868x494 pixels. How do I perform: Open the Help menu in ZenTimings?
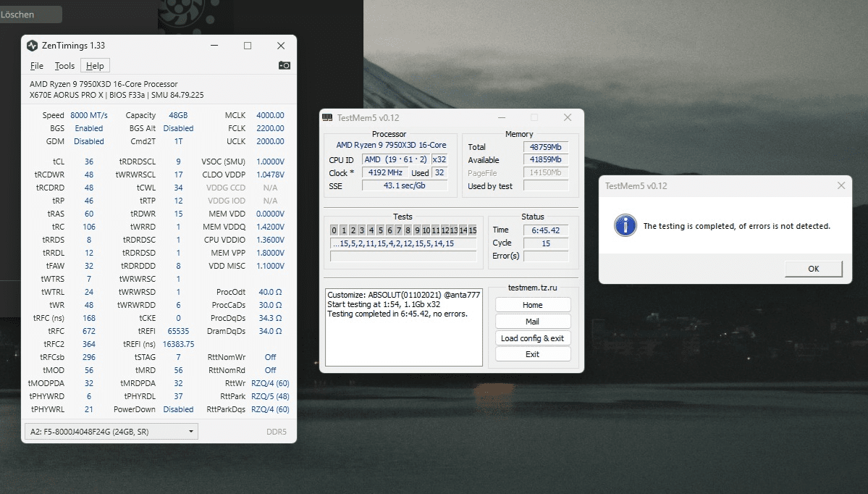pyautogui.click(x=95, y=65)
